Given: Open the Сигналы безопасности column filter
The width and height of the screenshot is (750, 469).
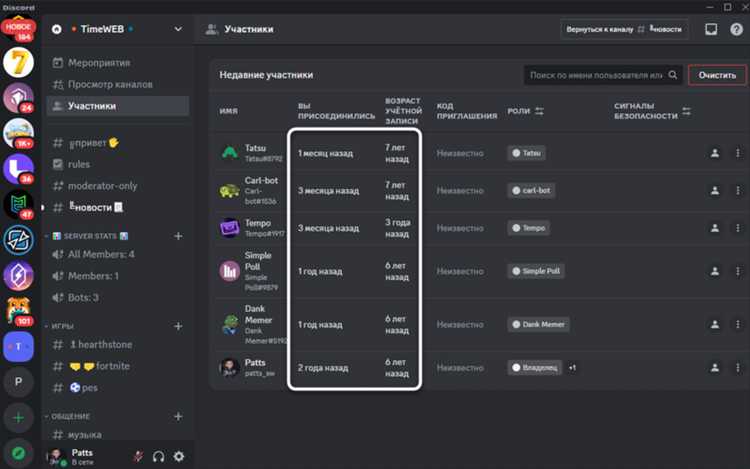Looking at the screenshot, I should (x=686, y=111).
